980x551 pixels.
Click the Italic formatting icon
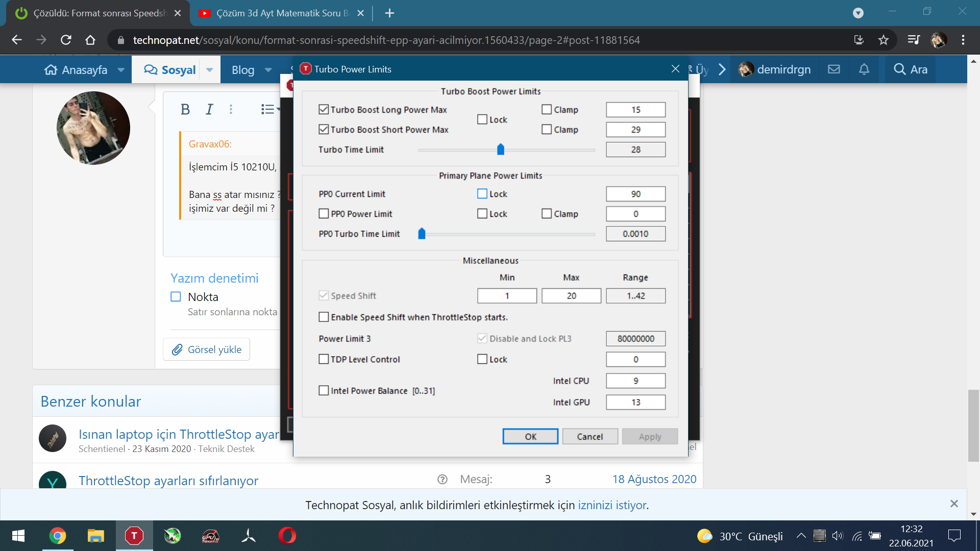pyautogui.click(x=209, y=109)
